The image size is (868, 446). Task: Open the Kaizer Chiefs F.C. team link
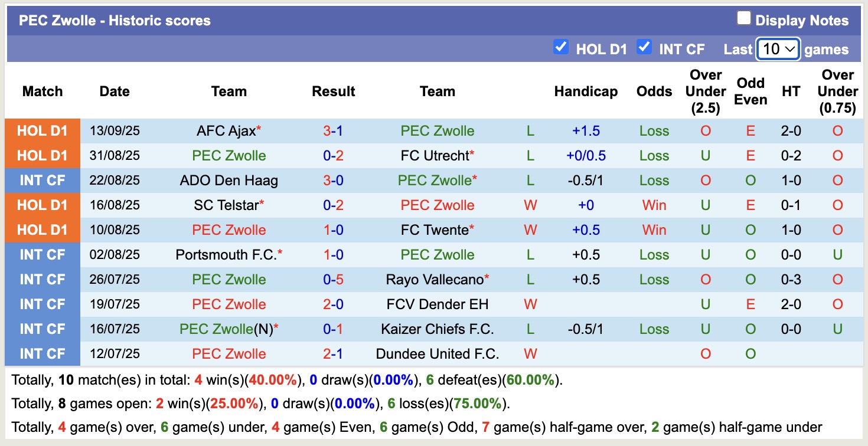tap(437, 329)
